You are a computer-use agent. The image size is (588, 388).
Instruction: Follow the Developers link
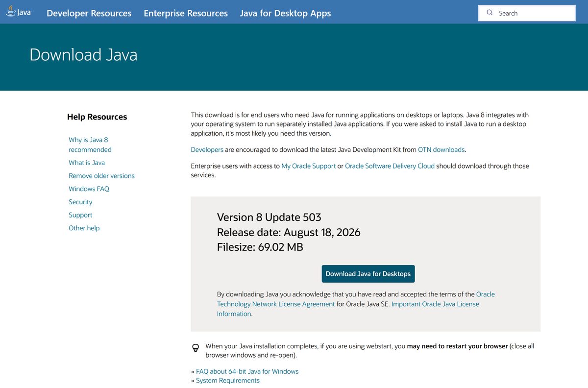tap(207, 150)
